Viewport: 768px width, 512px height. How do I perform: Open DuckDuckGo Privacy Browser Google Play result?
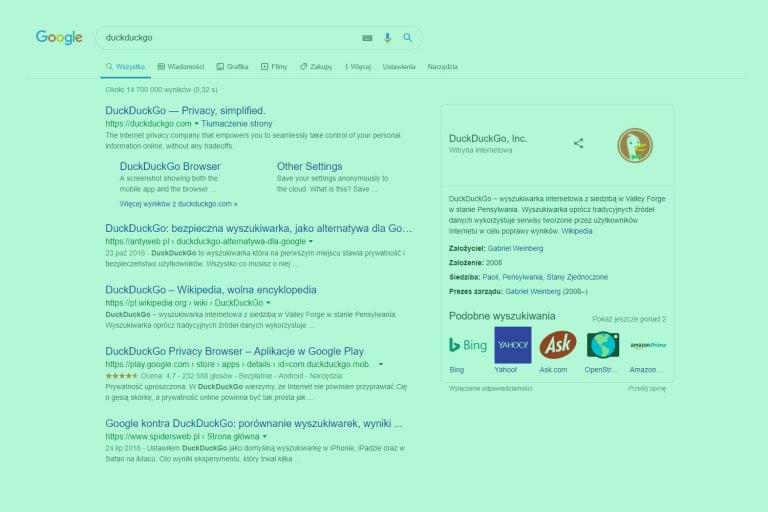[235, 352]
